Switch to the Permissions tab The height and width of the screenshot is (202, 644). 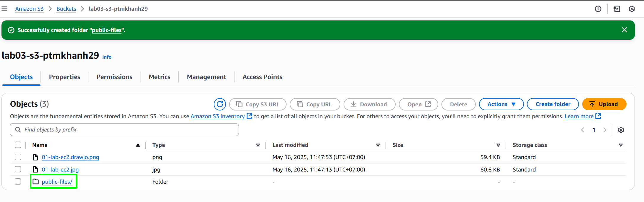point(114,77)
